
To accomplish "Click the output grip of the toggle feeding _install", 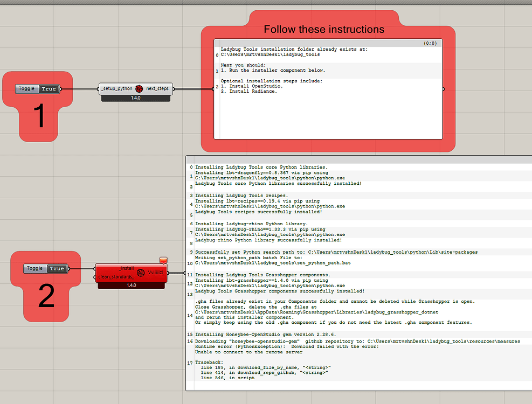I will point(69,269).
